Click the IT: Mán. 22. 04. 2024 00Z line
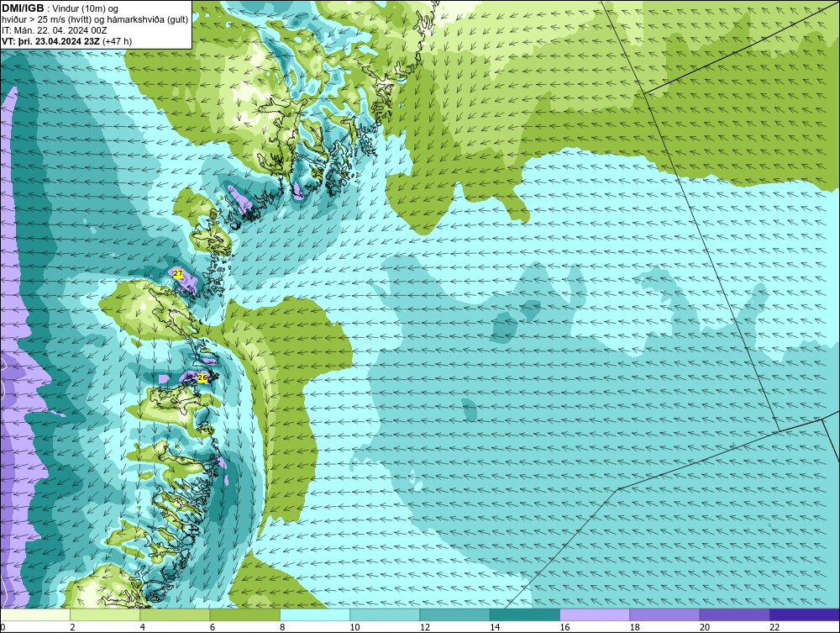 point(55,30)
